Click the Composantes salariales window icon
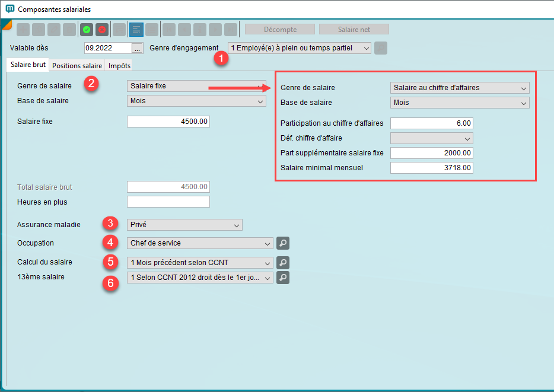 pos(9,9)
